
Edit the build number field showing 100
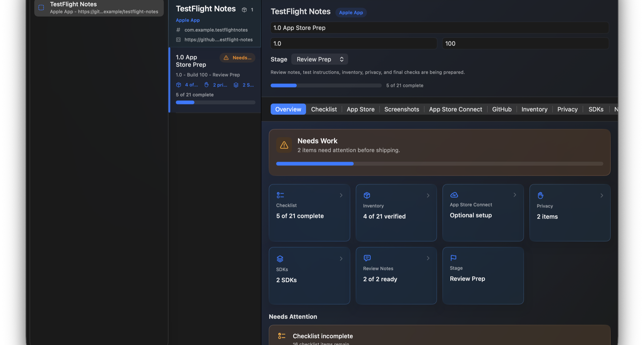pyautogui.click(x=525, y=44)
